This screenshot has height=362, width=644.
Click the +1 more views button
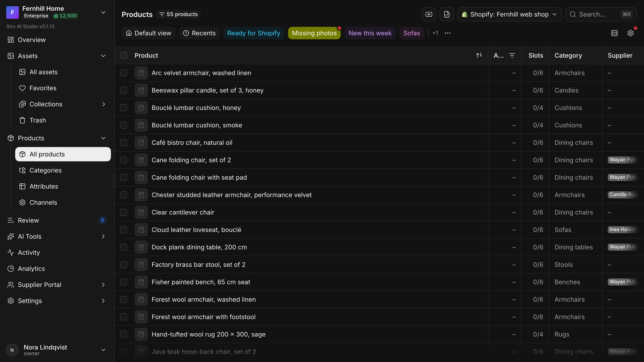click(x=435, y=33)
